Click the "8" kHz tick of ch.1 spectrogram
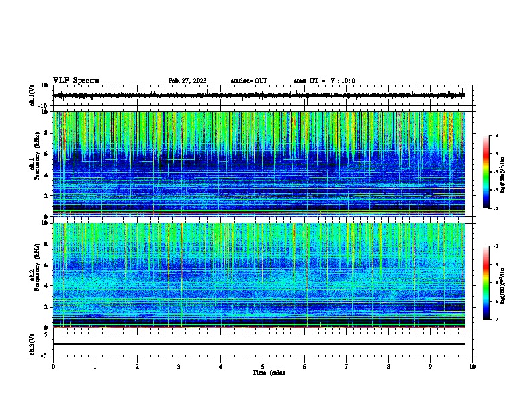Image resolution: width=532 pixels, height=411 pixels. coord(47,133)
